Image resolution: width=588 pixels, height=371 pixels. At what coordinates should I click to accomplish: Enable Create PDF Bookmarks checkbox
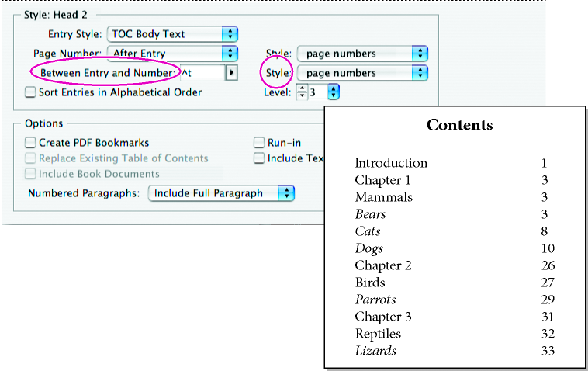(31, 143)
